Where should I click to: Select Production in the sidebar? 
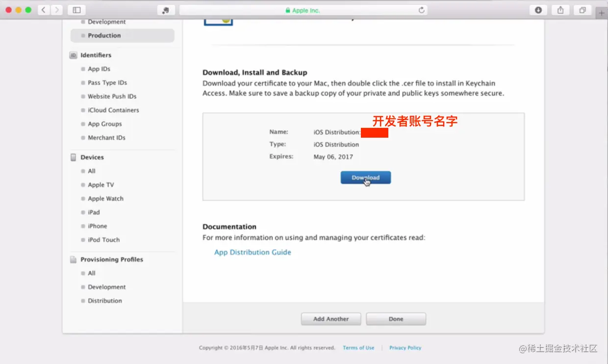(x=123, y=35)
